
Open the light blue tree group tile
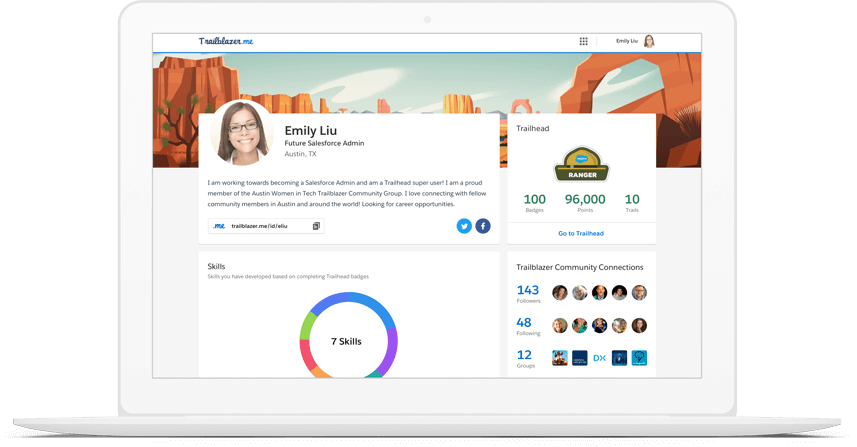click(639, 358)
